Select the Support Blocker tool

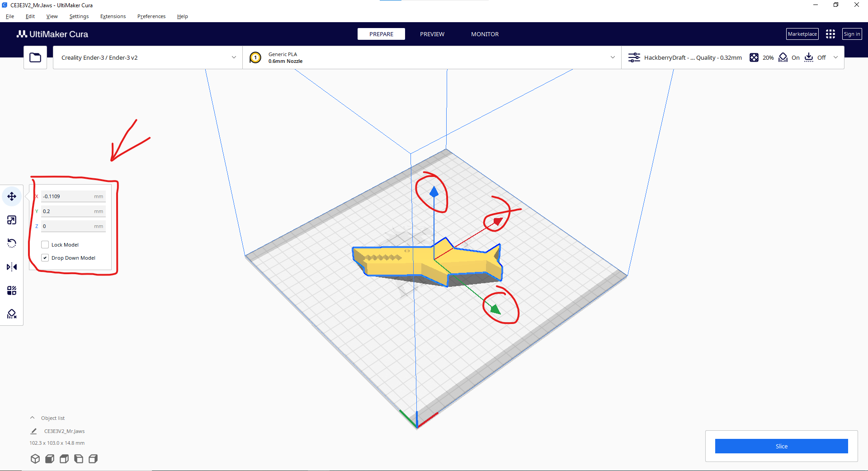pyautogui.click(x=12, y=314)
